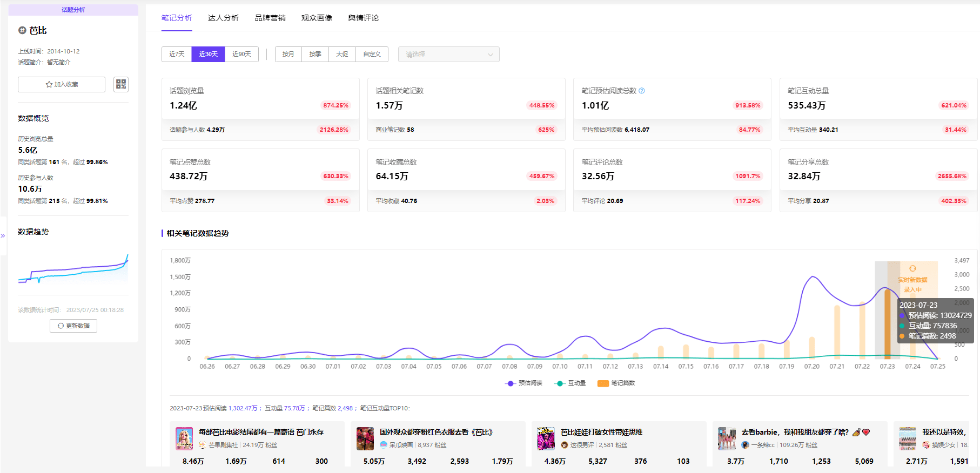Screen dimensions: 980x473
Task: Switch to the 舆情评论 tab
Action: (364, 18)
